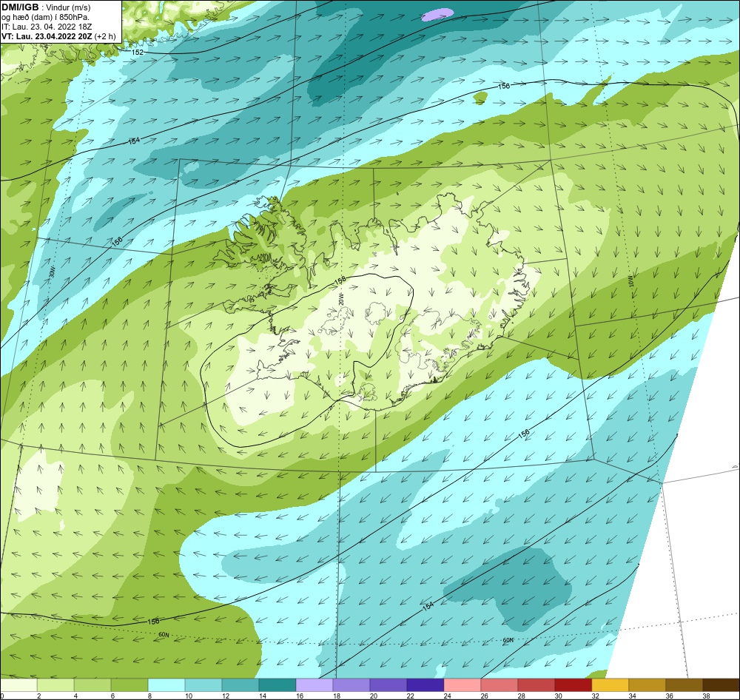Click the "VT: Lau. 23.04.2022 20Z (+2 h)" line
Viewport: 740px width, 700px height.
[58, 36]
